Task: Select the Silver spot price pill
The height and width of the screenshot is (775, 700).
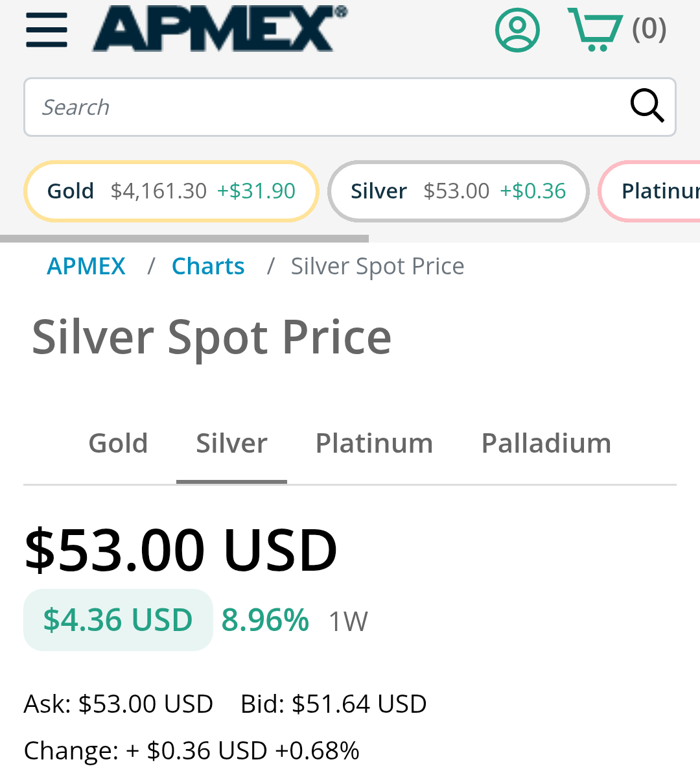Action: (458, 191)
